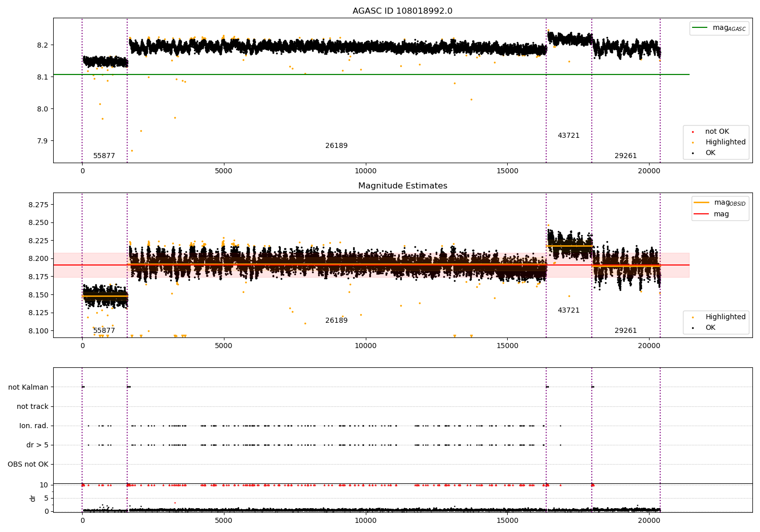The width and height of the screenshot is (760, 532).
Task: Click the dr axis tick label 10
Action: pyautogui.click(x=44, y=485)
